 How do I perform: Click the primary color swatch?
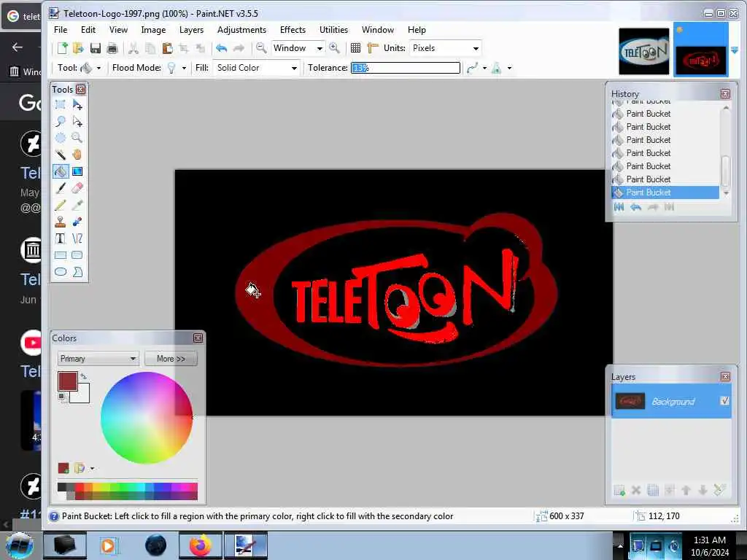68,381
